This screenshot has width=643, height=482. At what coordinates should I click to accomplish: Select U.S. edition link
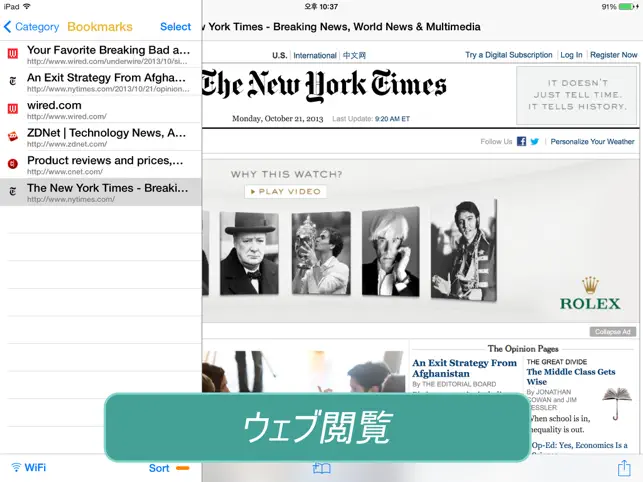(x=280, y=55)
